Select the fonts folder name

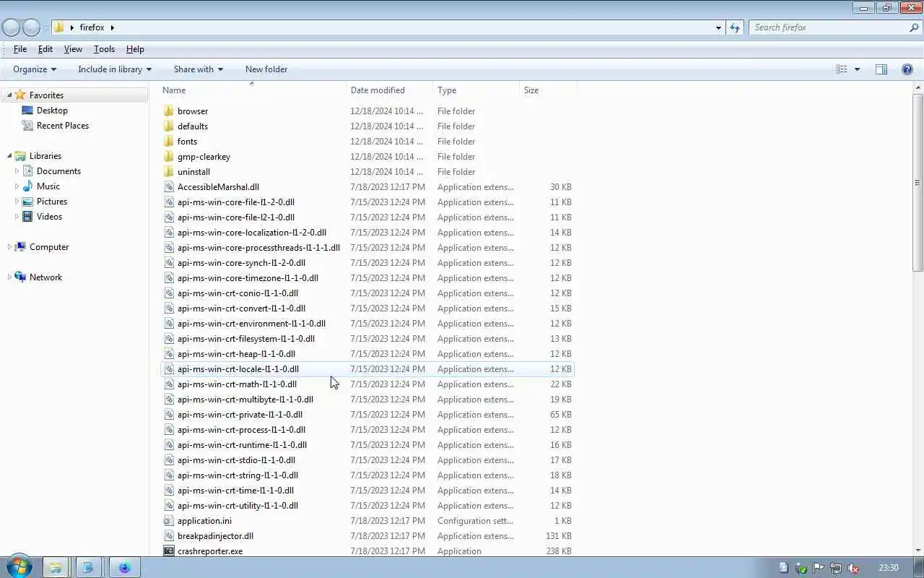[187, 141]
